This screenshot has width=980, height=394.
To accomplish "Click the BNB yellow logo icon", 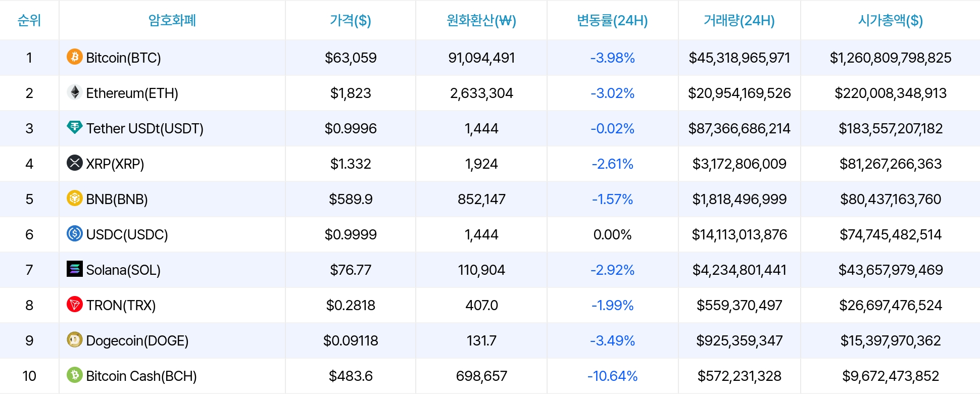I will 75,198.
